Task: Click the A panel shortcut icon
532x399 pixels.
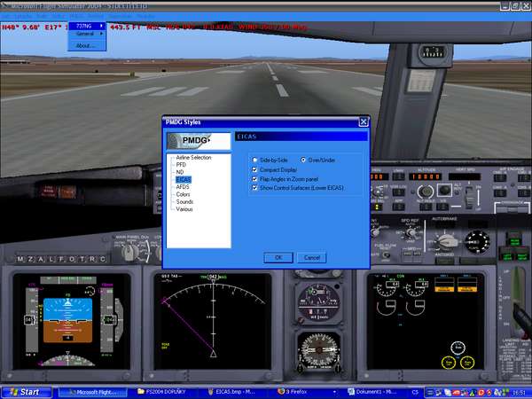Action: (x=41, y=259)
